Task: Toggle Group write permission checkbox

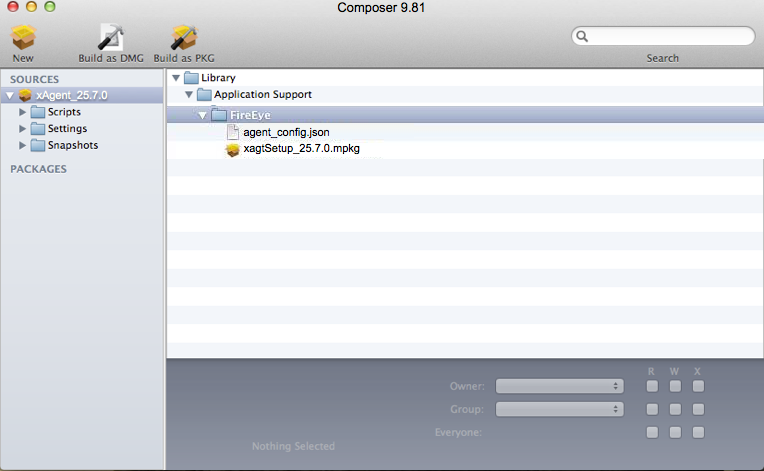Action: point(675,409)
